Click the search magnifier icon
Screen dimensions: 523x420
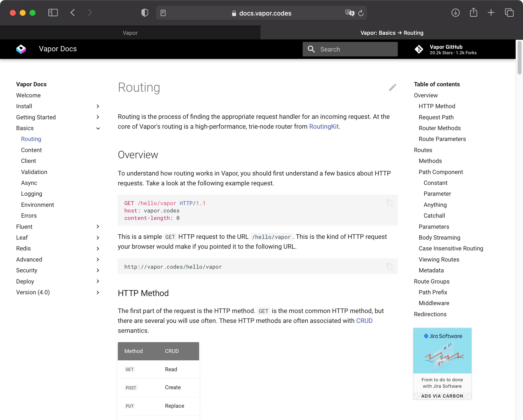(311, 49)
